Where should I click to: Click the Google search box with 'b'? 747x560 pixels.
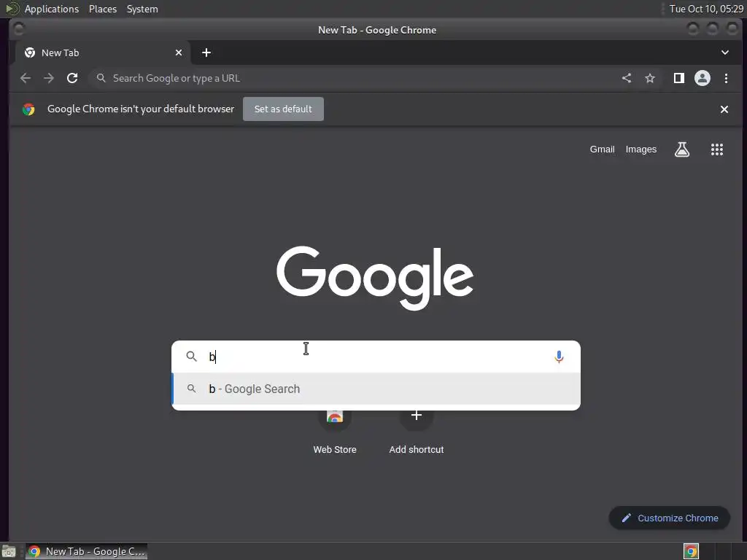click(x=376, y=357)
